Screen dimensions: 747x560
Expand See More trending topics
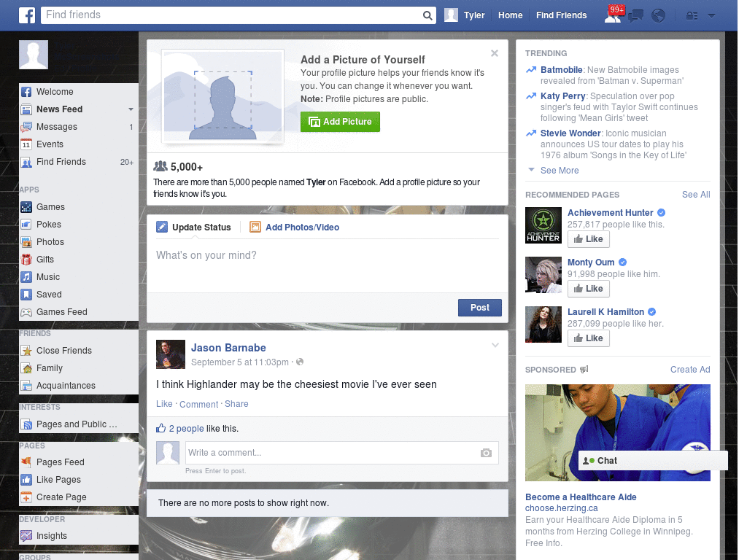pyautogui.click(x=560, y=171)
